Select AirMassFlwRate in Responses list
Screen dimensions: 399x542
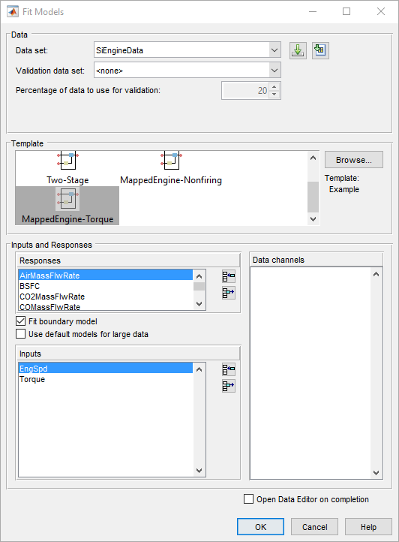(x=105, y=275)
